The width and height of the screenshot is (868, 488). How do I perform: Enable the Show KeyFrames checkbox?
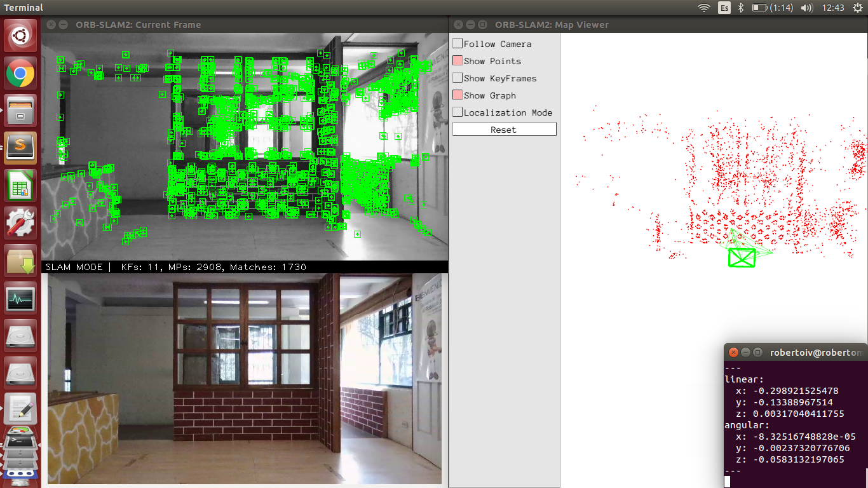coord(458,78)
